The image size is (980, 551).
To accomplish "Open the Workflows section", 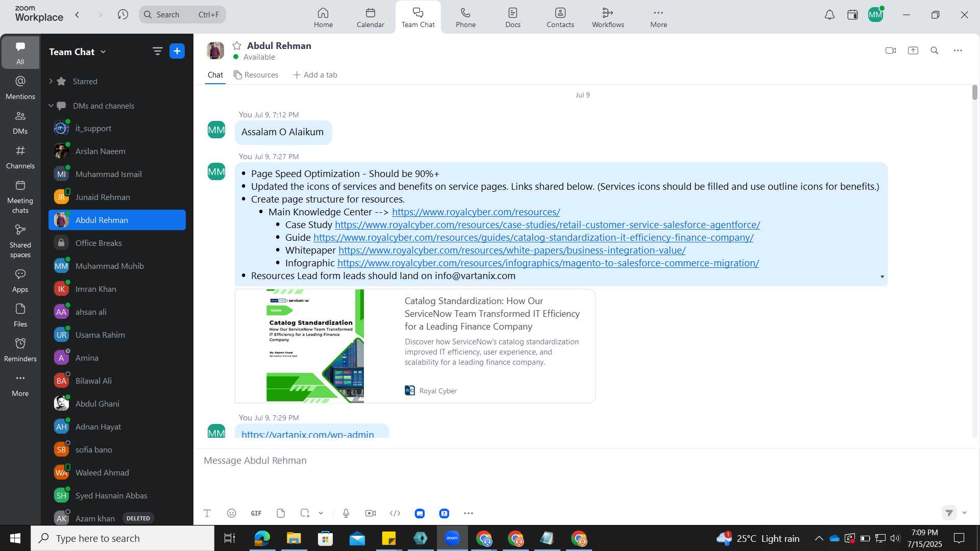I will click(x=608, y=17).
